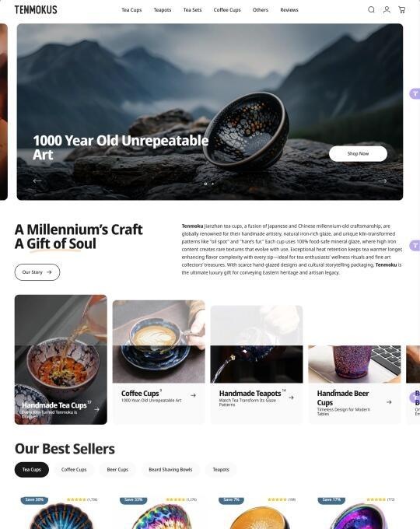Open the search icon in header
This screenshot has width=420, height=529.
(371, 10)
